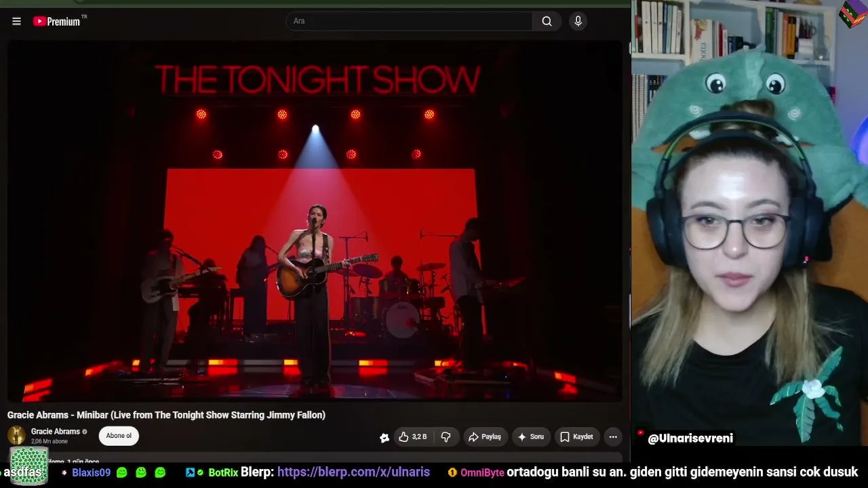Share the video via Paylaş

[485, 437]
